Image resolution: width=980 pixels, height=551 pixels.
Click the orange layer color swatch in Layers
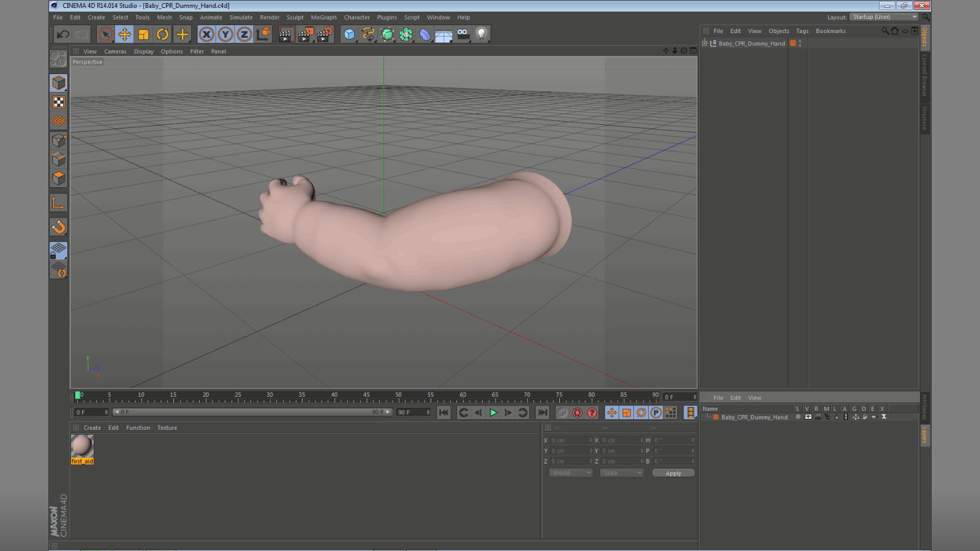(715, 417)
